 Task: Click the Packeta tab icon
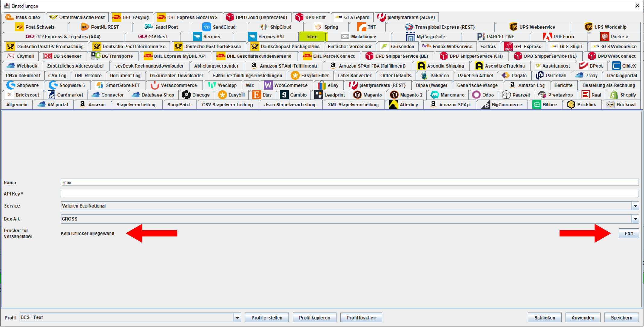tap(604, 37)
